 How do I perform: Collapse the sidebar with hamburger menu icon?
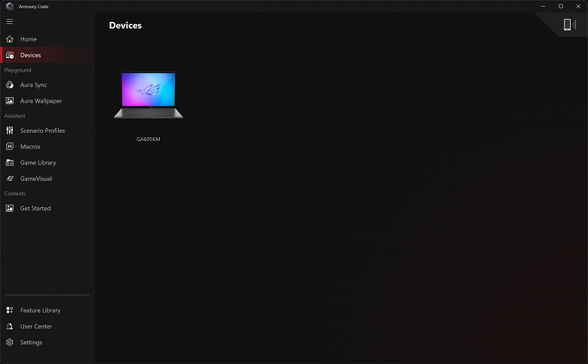click(10, 22)
